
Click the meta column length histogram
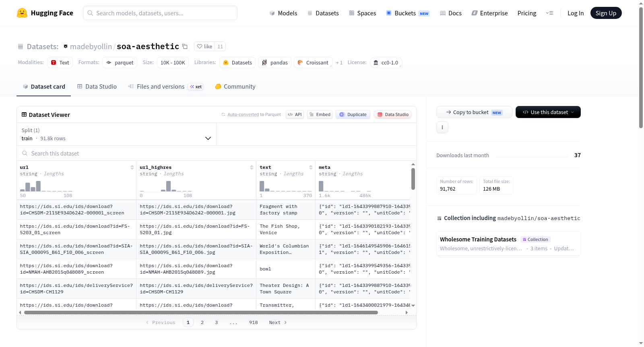(345, 186)
